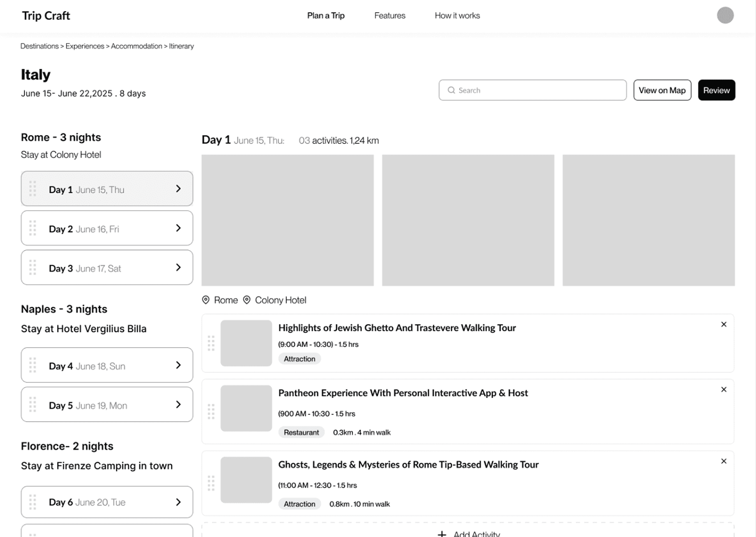Click the X on Ghosts, Legends tour
Viewport: 756px width, 537px height.
[724, 461]
